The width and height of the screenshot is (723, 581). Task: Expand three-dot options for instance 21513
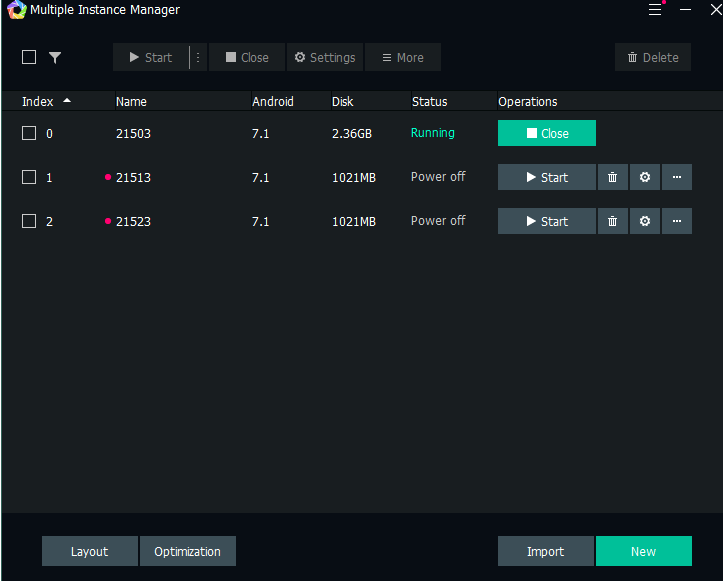[x=677, y=177]
